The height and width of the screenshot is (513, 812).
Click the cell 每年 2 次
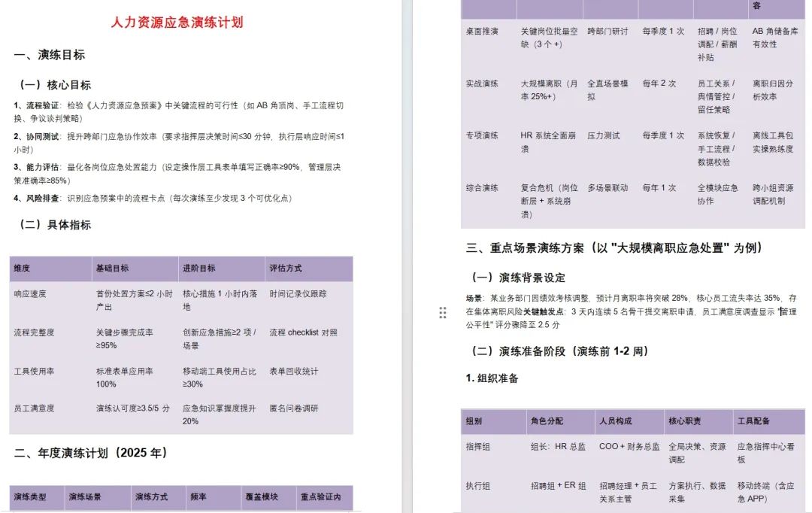click(x=660, y=83)
